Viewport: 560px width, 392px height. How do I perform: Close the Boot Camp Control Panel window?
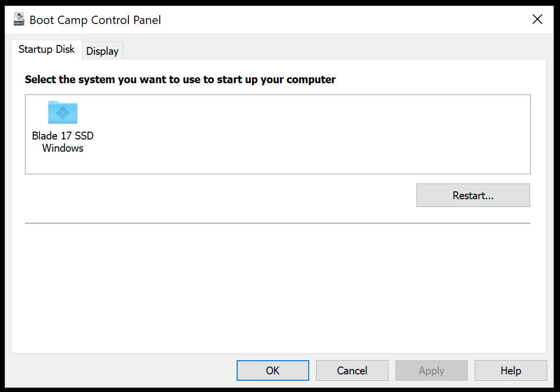click(537, 19)
